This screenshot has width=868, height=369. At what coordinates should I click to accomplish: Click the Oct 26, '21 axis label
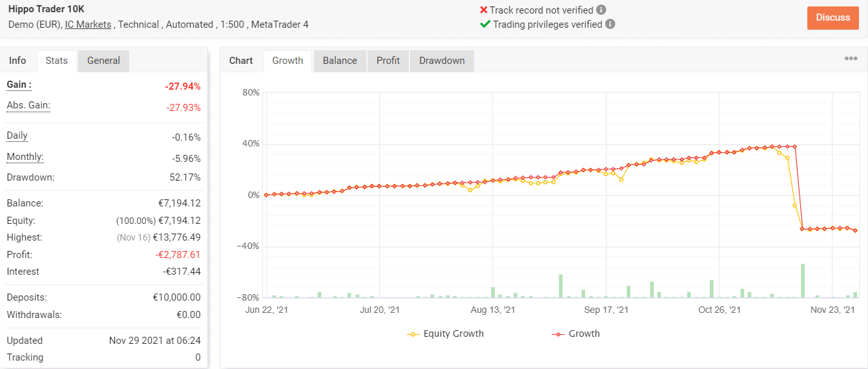(x=719, y=310)
